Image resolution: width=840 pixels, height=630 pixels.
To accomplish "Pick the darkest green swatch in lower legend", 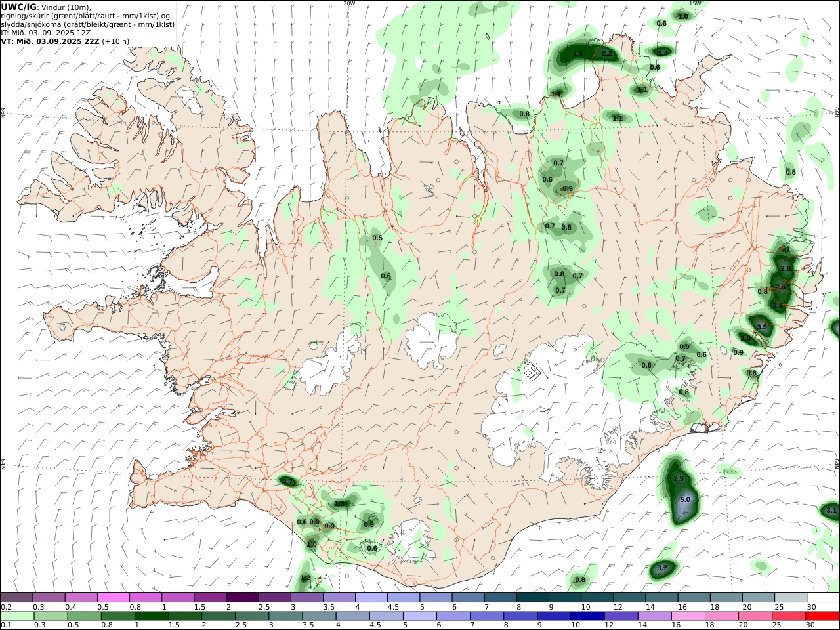I will [151, 616].
